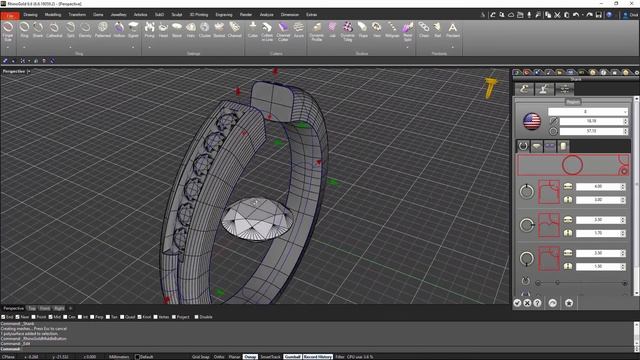The image size is (640, 360).
Task: Expand the Prong tool dropdown arrow
Action: [x=149, y=47]
